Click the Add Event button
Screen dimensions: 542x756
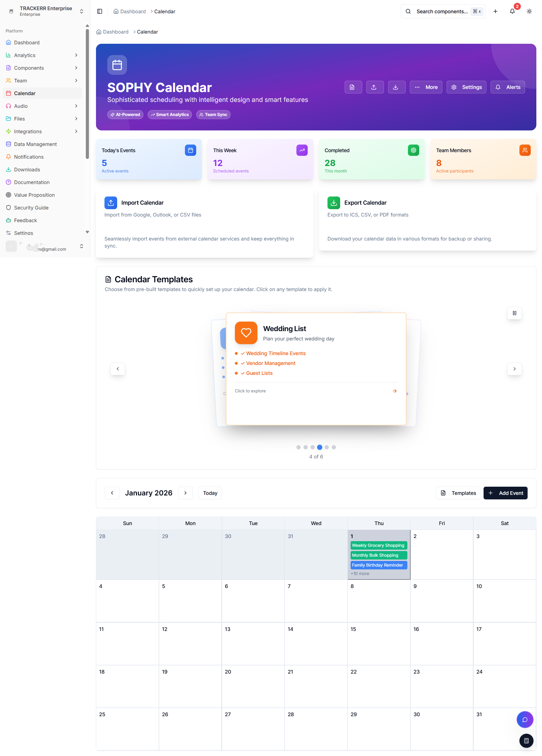coord(505,493)
